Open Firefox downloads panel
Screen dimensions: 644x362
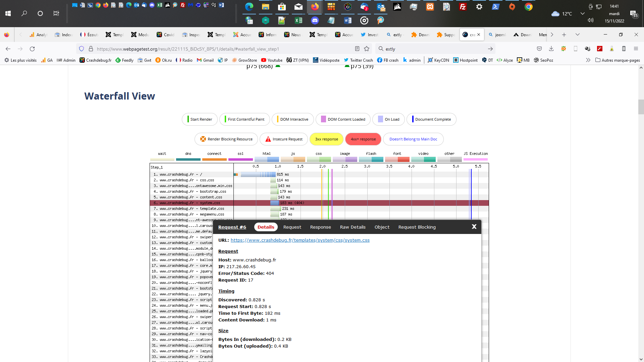pos(551,49)
